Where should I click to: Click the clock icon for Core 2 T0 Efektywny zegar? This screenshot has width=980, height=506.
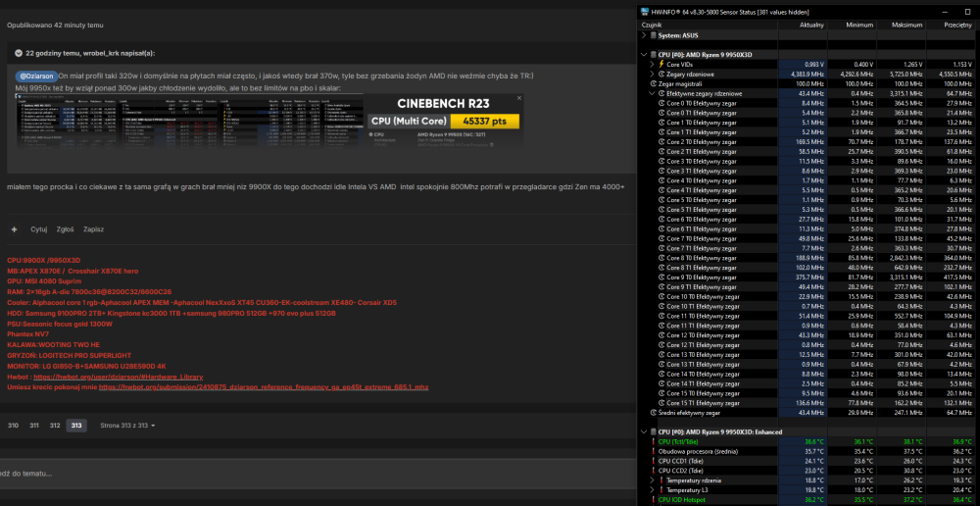pyautogui.click(x=661, y=142)
